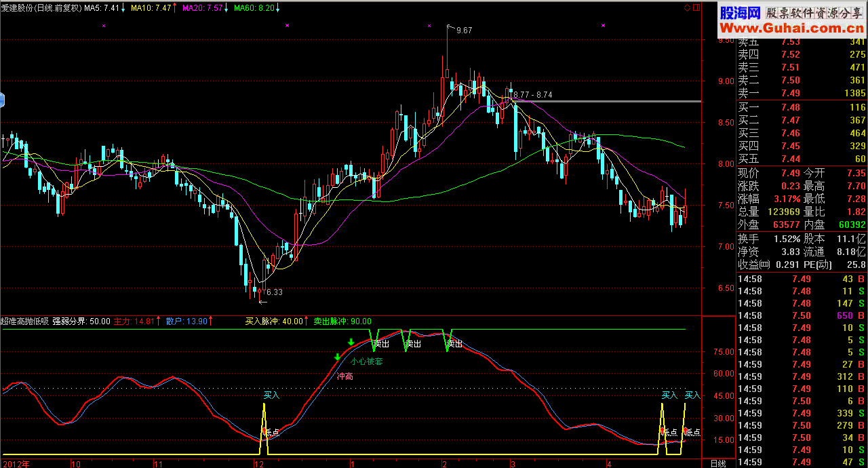Click the 买一 price 7.48
The image size is (868, 468).
point(790,107)
